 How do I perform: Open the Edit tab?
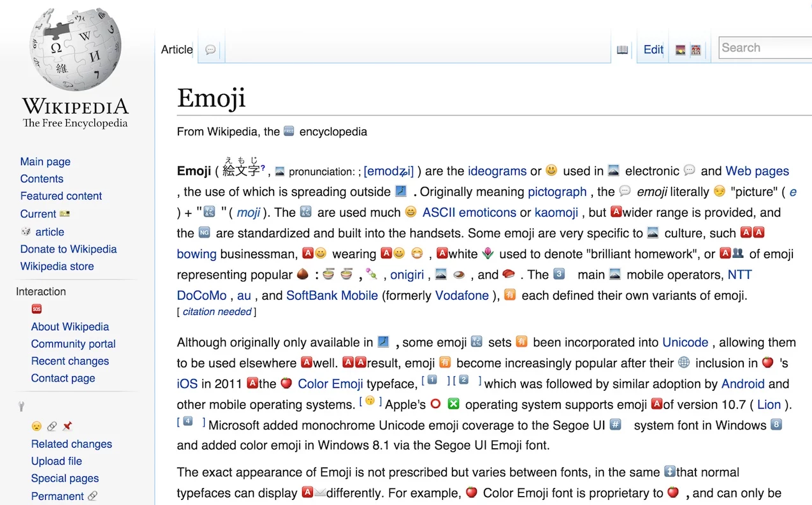(653, 49)
